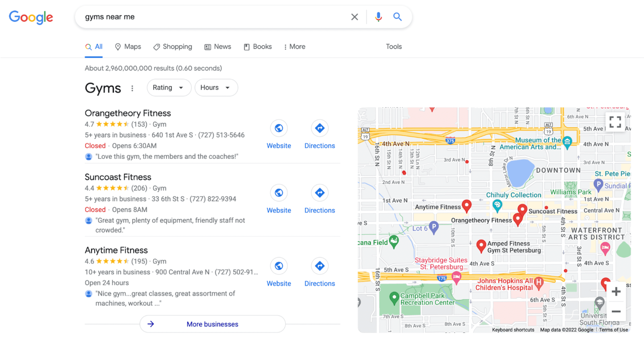Image resolution: width=644 pixels, height=340 pixels.
Task: Open the Google logo homepage
Action: click(31, 17)
